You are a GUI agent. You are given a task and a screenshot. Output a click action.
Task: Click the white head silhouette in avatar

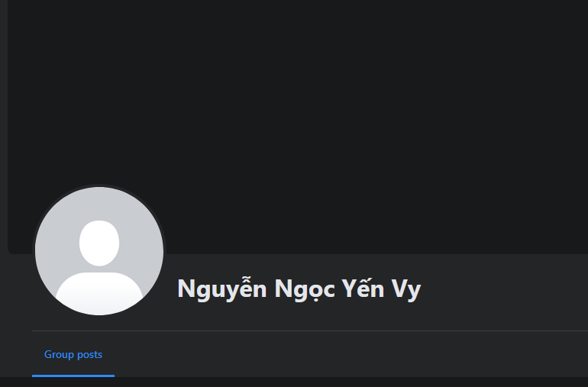(x=99, y=243)
